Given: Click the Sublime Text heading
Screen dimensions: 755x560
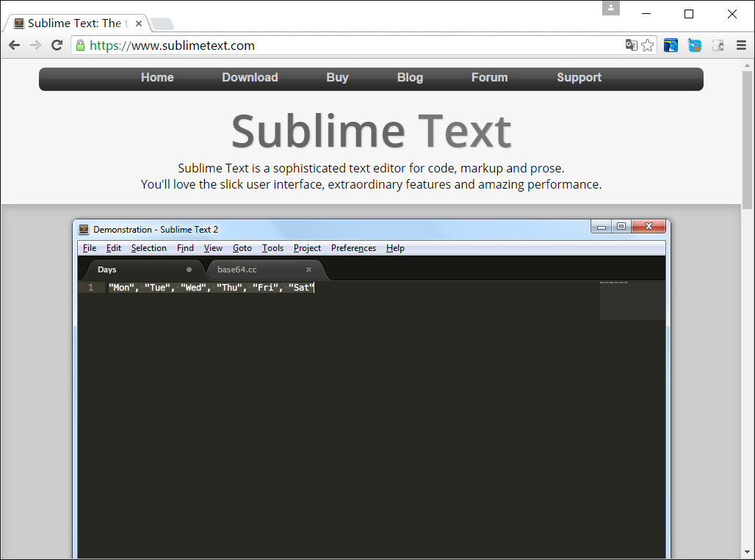Looking at the screenshot, I should [x=371, y=131].
